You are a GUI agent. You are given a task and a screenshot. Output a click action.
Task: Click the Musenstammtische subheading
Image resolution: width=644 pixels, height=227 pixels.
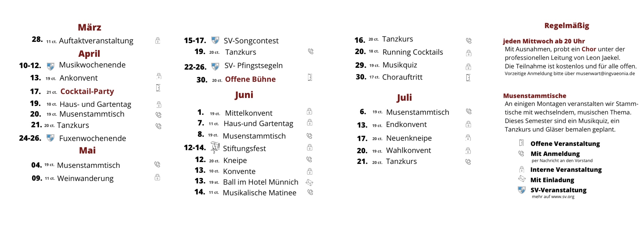(x=535, y=96)
